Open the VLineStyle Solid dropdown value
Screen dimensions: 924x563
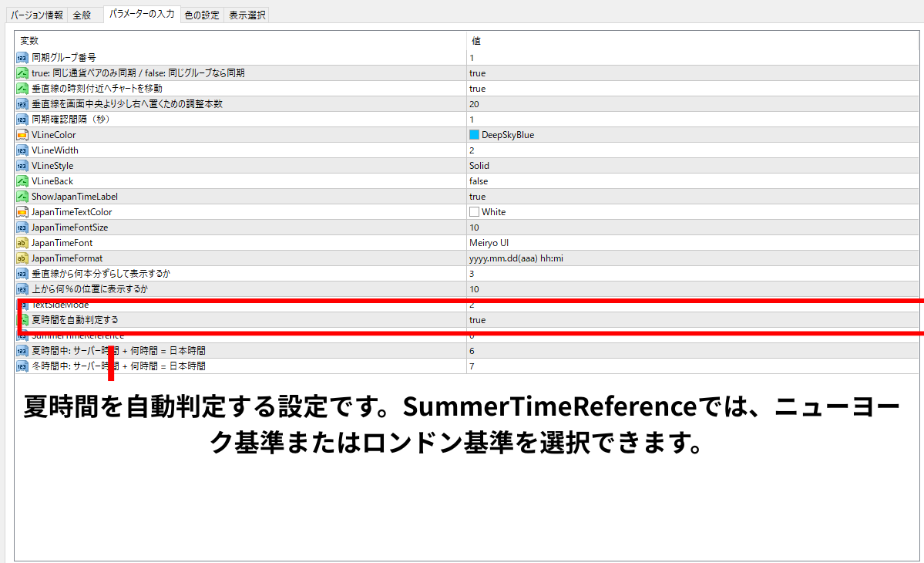click(479, 166)
